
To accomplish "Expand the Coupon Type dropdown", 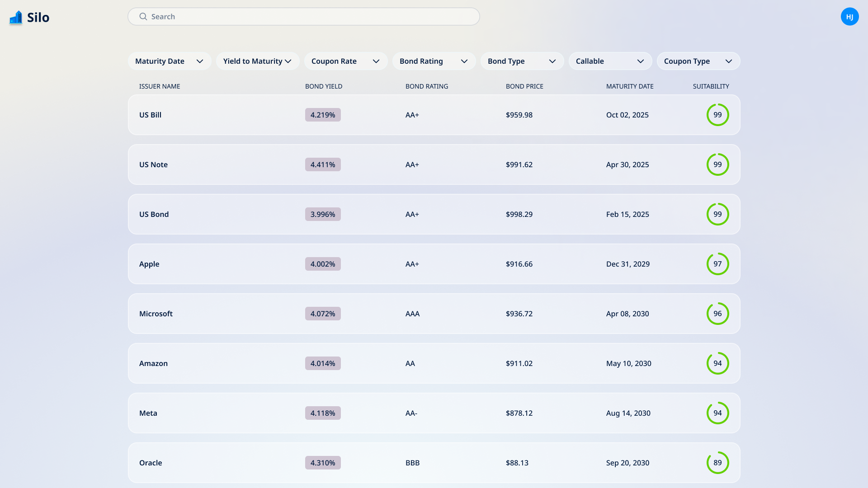I will (698, 61).
